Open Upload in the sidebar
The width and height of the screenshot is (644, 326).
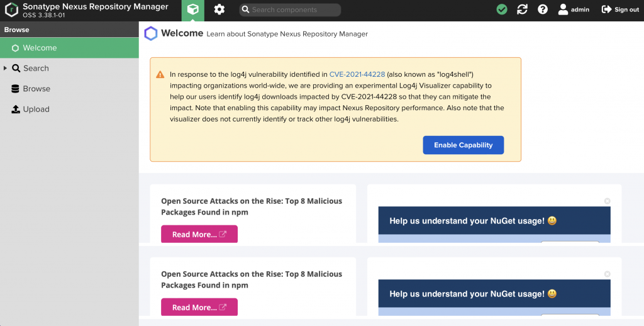[36, 109]
